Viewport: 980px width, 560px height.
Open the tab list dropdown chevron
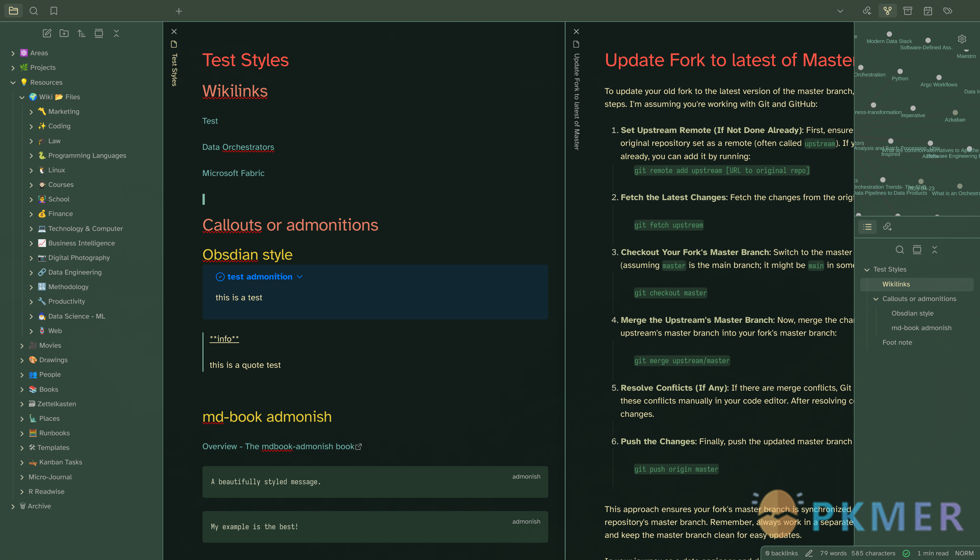840,11
